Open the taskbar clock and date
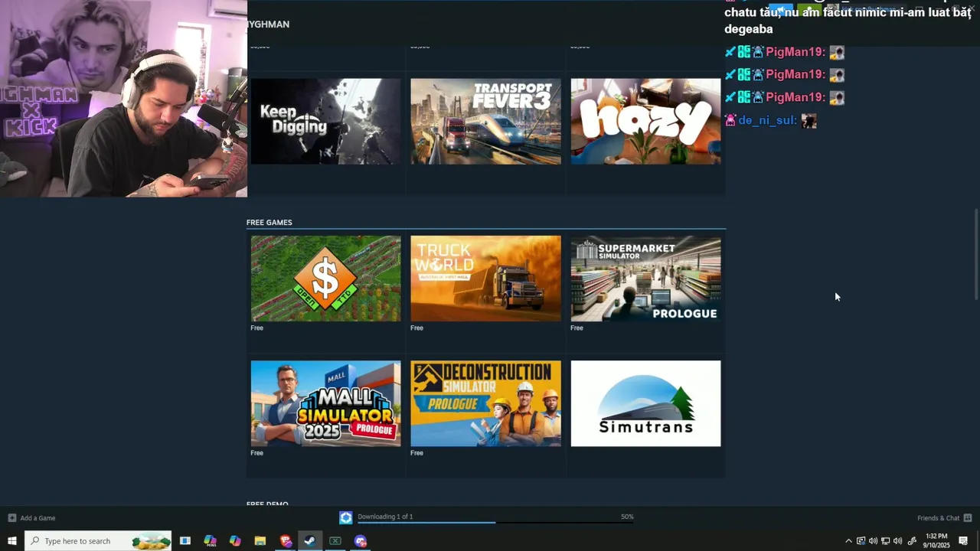This screenshot has height=551, width=980. point(936,541)
